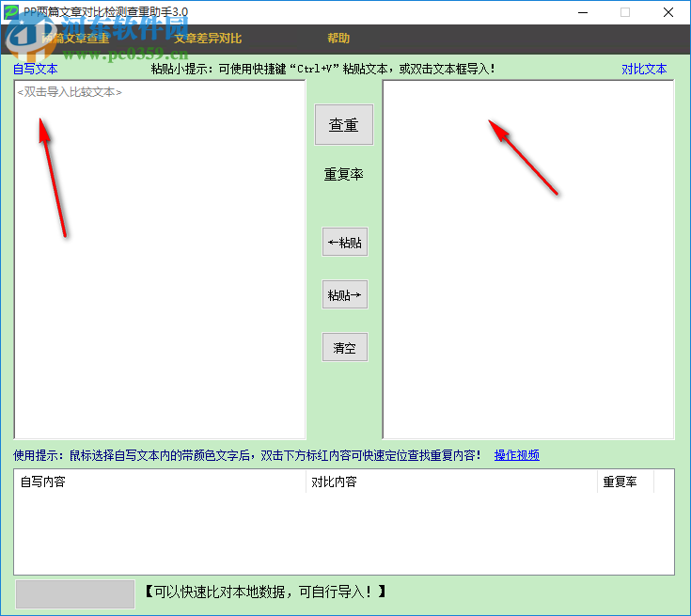Click the 重复率 column header in table

(626, 482)
